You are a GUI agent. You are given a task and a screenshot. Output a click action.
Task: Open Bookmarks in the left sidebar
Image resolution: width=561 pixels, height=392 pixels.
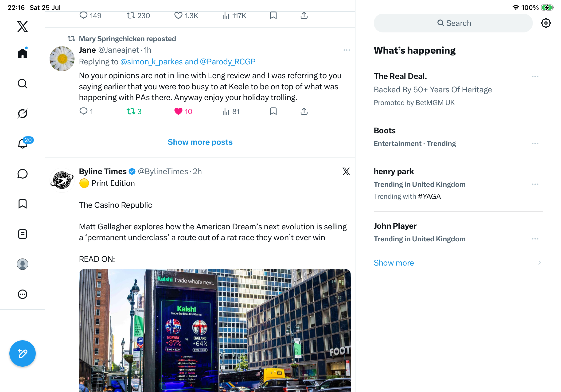tap(23, 204)
